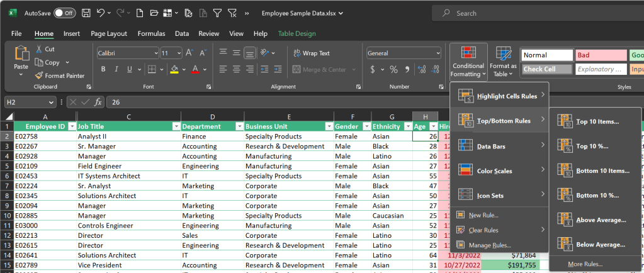Turn on the AutoSave toggle
This screenshot has height=273, width=644.
64,13
